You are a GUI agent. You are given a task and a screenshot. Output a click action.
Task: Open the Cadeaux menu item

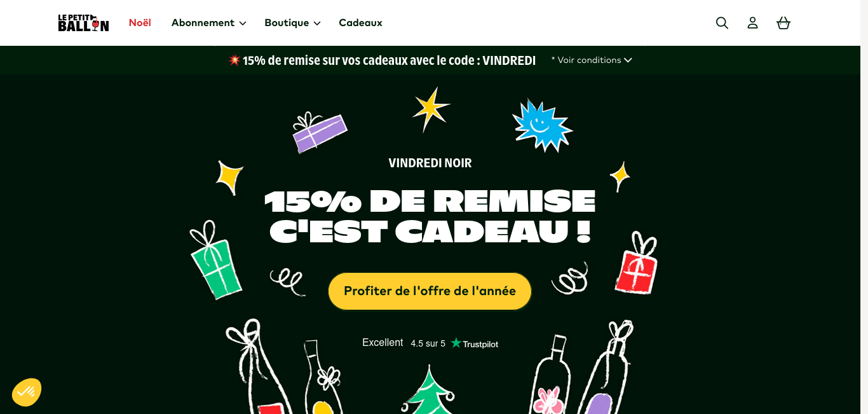coord(360,23)
